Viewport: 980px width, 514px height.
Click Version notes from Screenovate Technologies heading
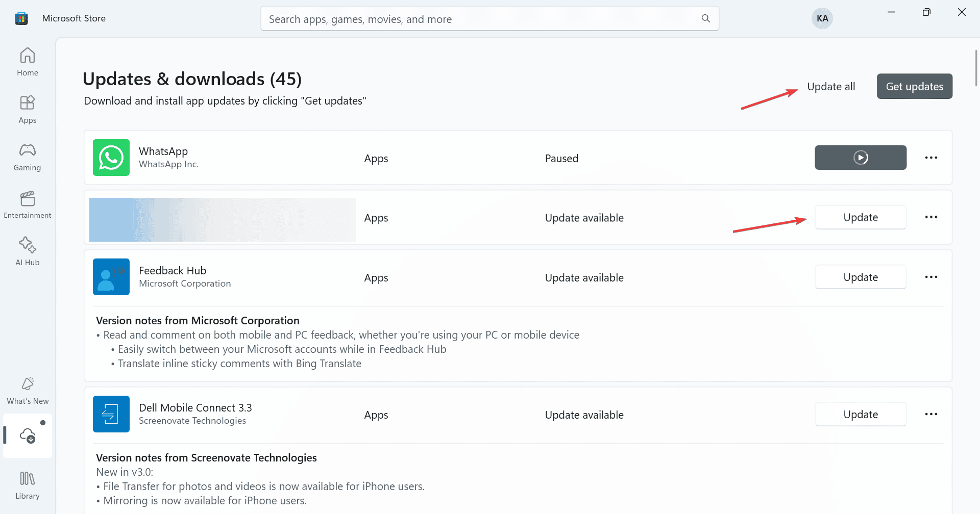pyautogui.click(x=206, y=458)
